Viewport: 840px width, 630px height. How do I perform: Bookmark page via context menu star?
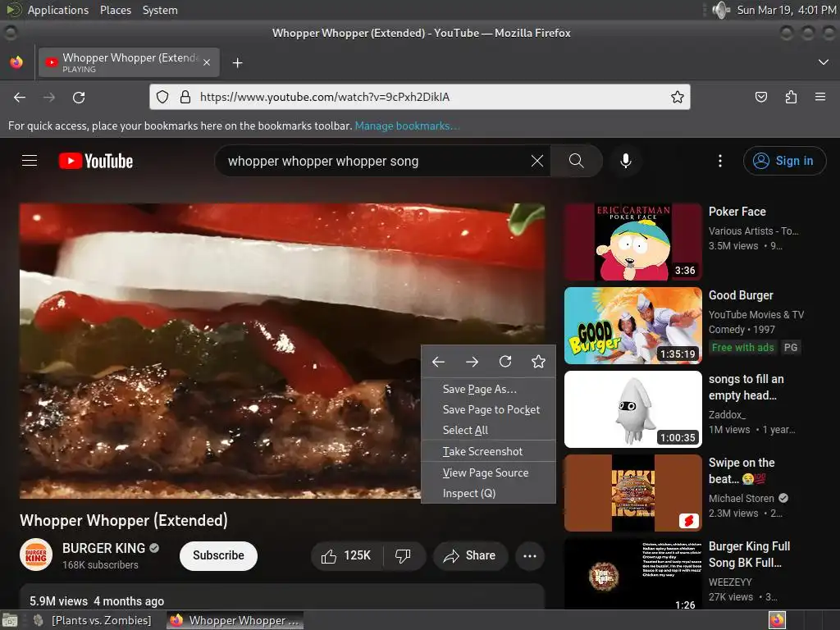[538, 362]
